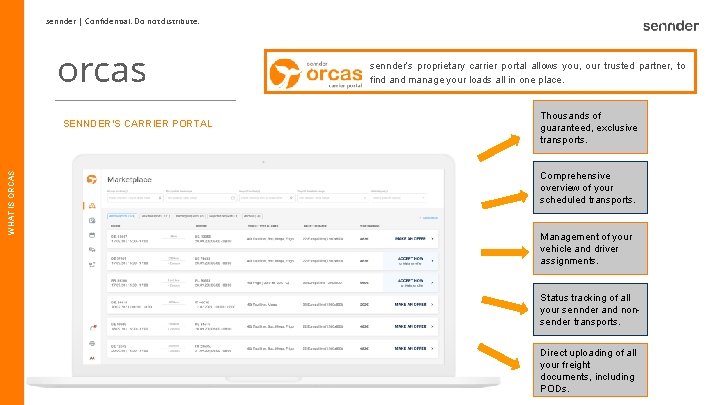Expand chevron of second load row
720x405 pixels.
click(433, 261)
